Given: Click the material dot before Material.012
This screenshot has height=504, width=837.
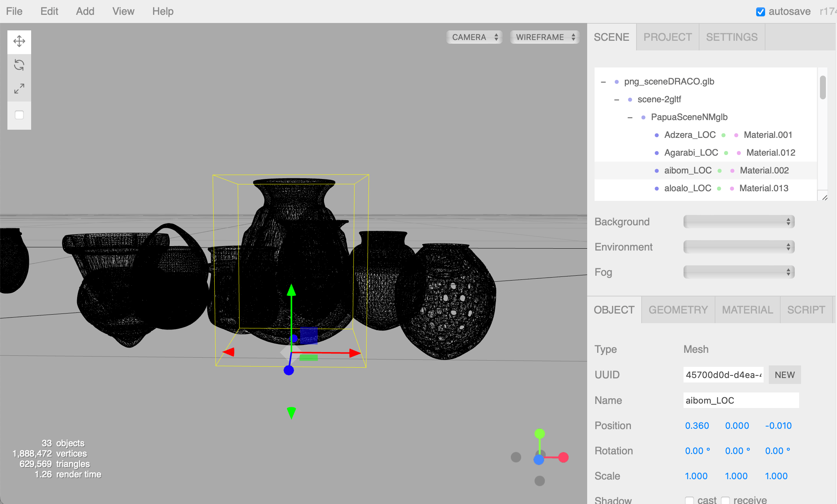Looking at the screenshot, I should pyautogui.click(x=739, y=153).
